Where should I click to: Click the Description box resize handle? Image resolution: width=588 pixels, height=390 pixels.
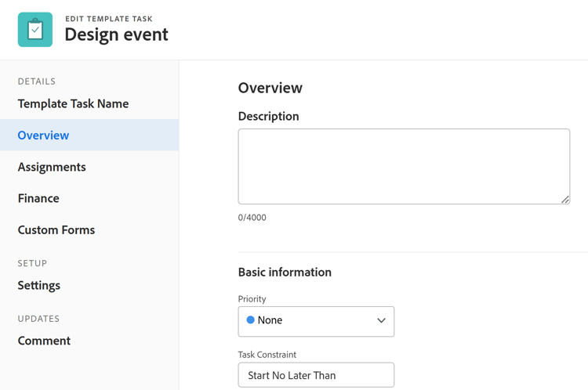565,200
